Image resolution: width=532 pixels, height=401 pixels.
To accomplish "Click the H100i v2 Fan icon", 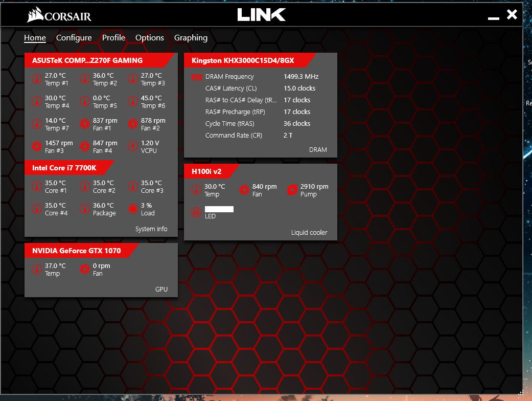I will tap(244, 190).
